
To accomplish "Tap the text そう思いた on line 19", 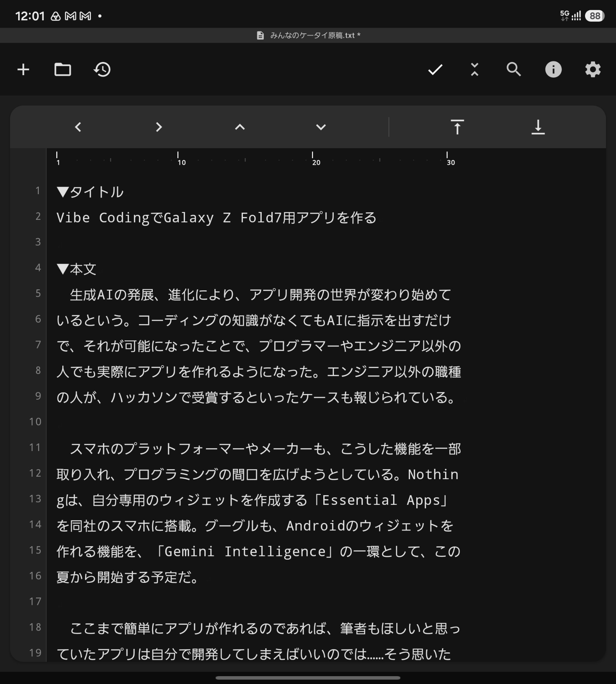I will (418, 654).
